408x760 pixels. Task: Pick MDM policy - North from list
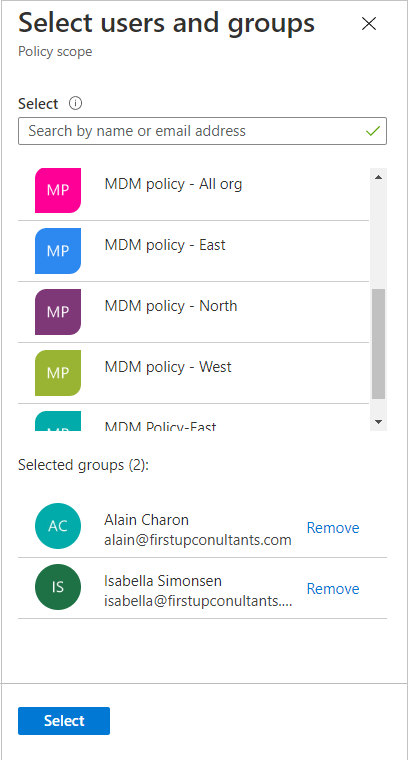click(193, 312)
